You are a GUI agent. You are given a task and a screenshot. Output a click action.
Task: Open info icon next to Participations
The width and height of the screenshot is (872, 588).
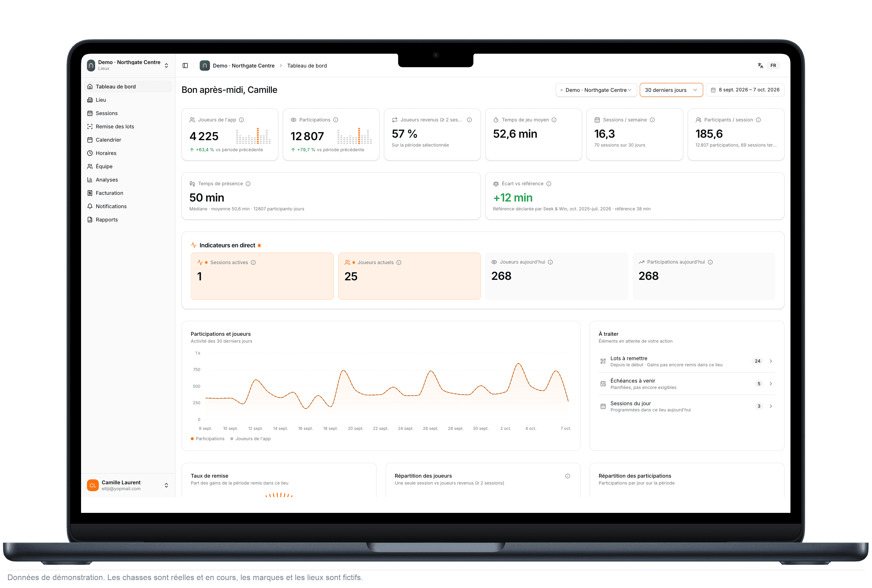(335, 120)
